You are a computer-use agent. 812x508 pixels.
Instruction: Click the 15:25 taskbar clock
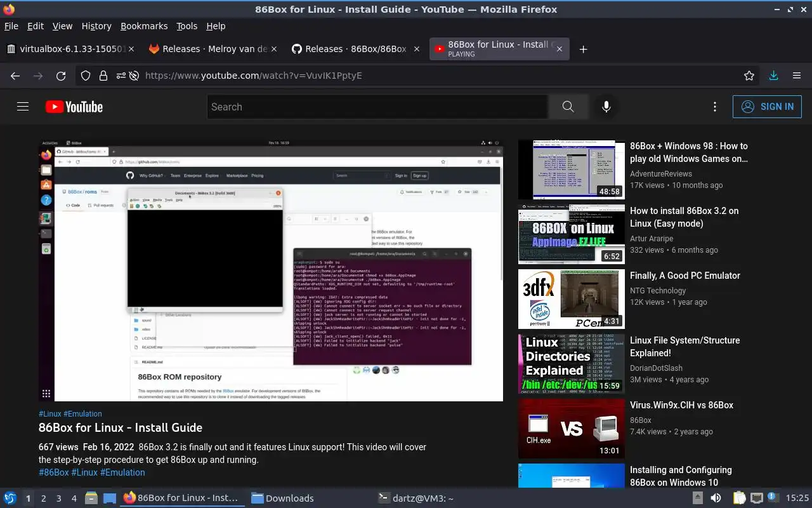pos(797,498)
